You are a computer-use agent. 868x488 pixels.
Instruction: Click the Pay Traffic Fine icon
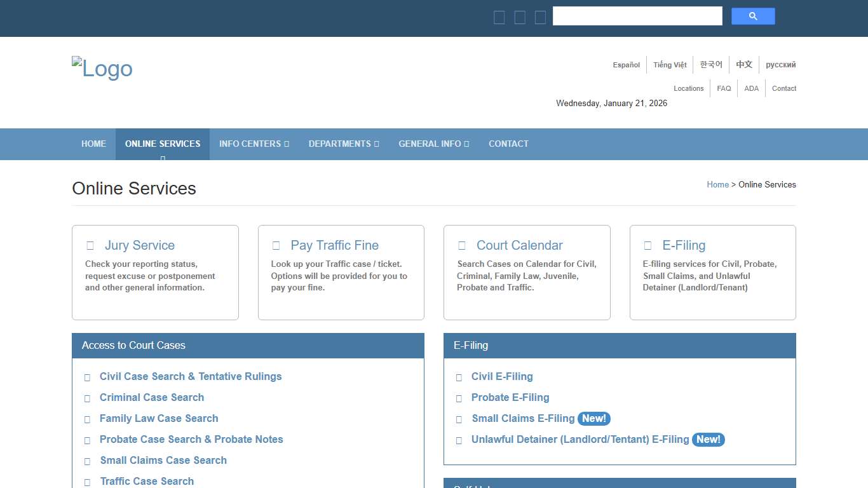click(x=275, y=245)
